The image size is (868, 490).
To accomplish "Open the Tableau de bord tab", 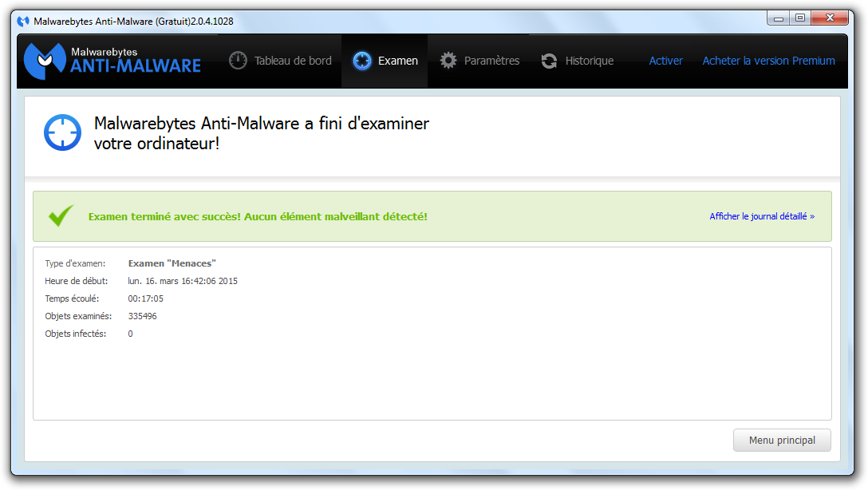I will point(281,61).
